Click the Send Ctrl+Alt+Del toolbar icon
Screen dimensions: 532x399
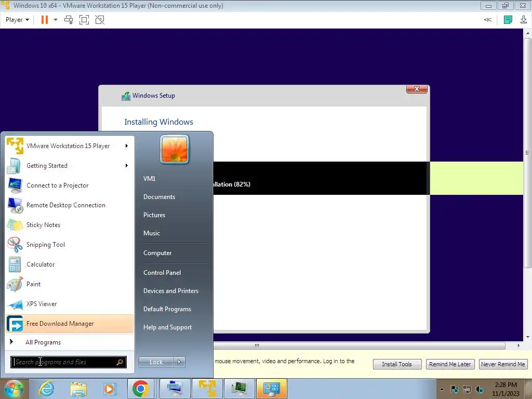point(69,20)
